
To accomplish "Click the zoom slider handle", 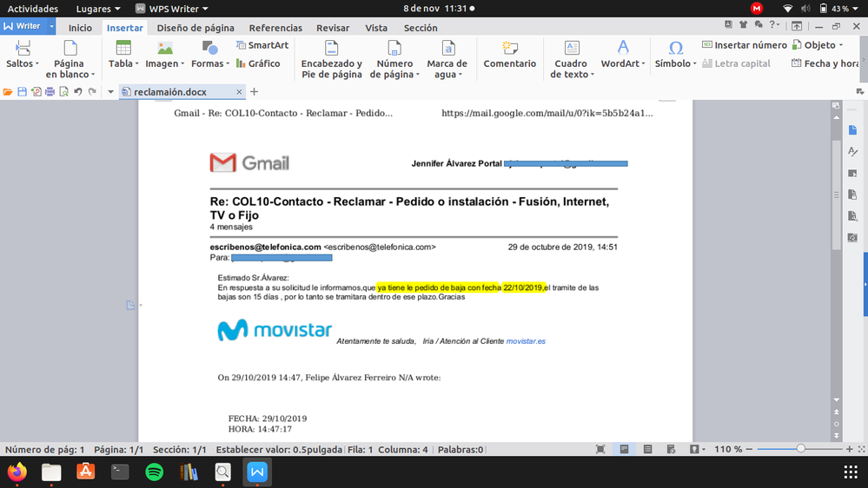I will [801, 449].
